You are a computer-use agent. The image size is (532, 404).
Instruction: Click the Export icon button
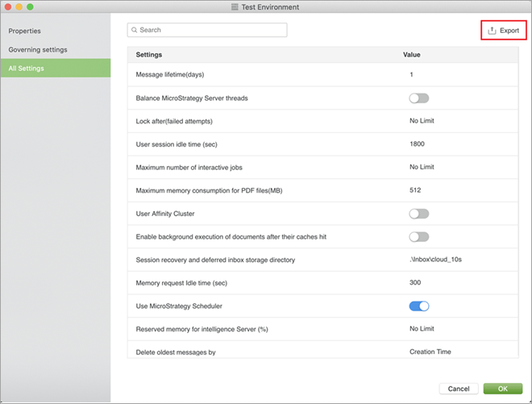(493, 31)
